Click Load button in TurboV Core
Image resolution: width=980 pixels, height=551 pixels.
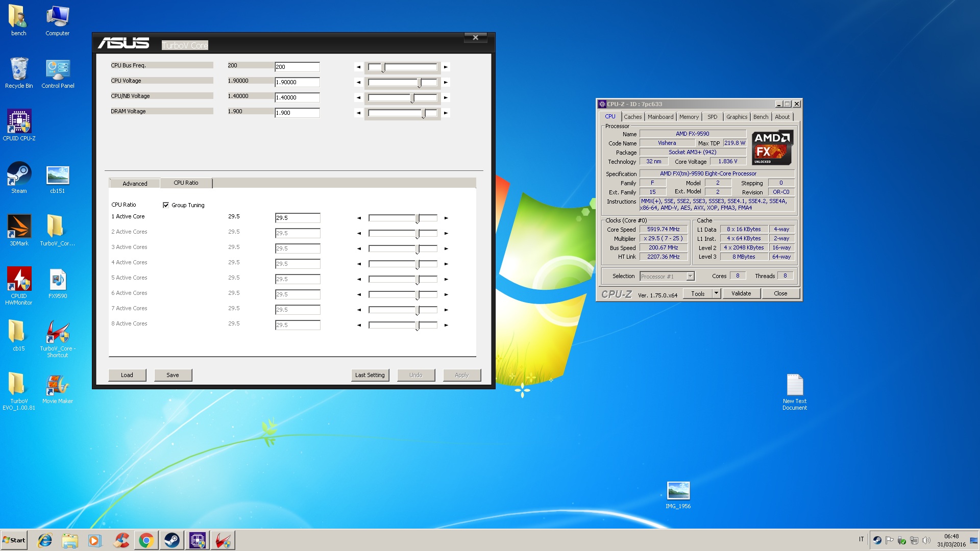click(127, 375)
